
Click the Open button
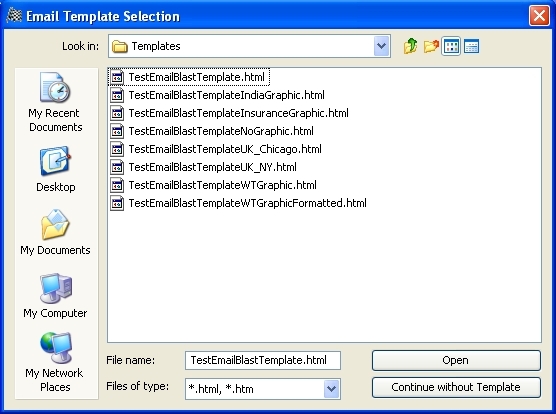[456, 360]
